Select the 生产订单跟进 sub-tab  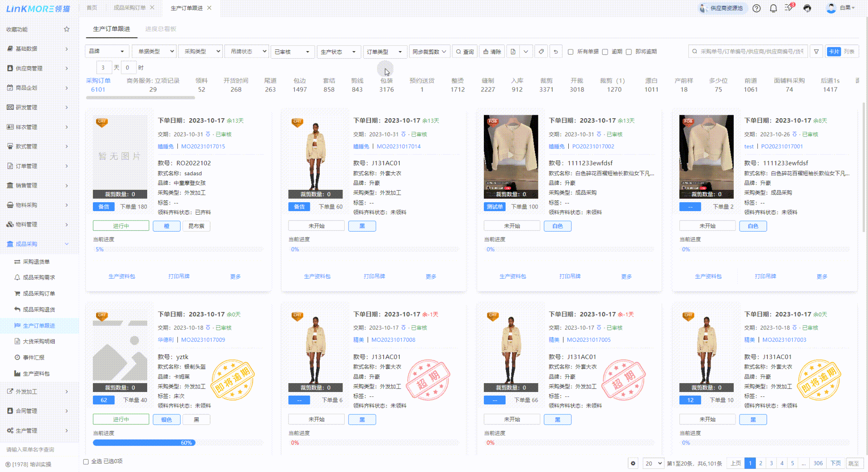pyautogui.click(x=112, y=29)
